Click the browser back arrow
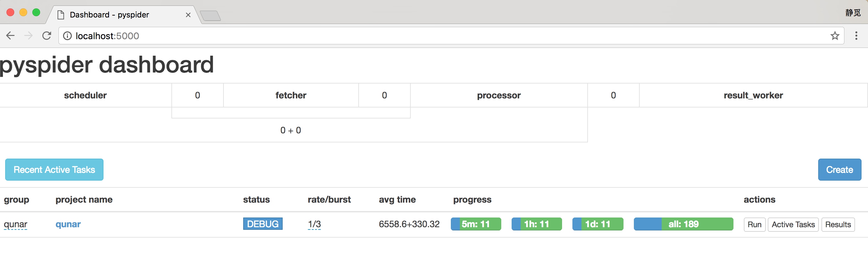This screenshot has width=868, height=257. pos(10,36)
